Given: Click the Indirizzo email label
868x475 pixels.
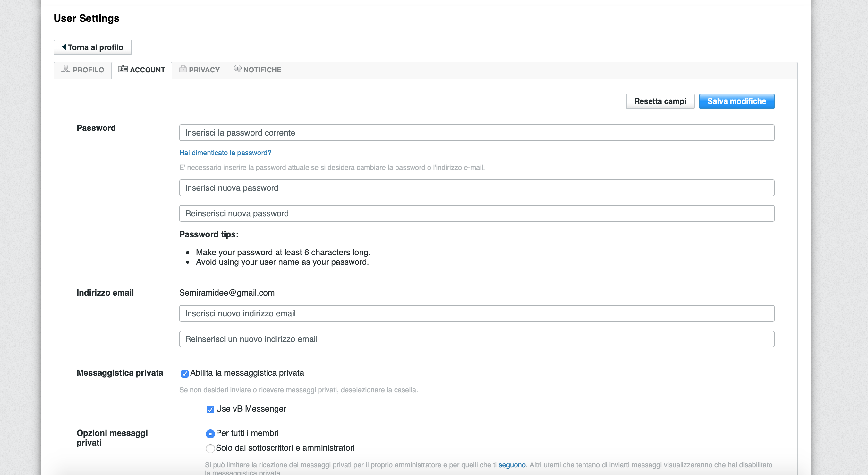Looking at the screenshot, I should tap(105, 293).
